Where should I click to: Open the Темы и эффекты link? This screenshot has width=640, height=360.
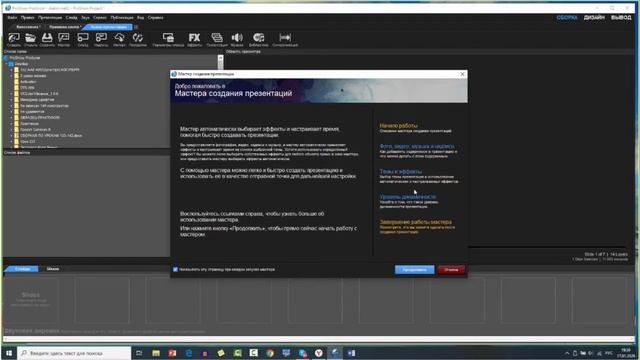(400, 171)
